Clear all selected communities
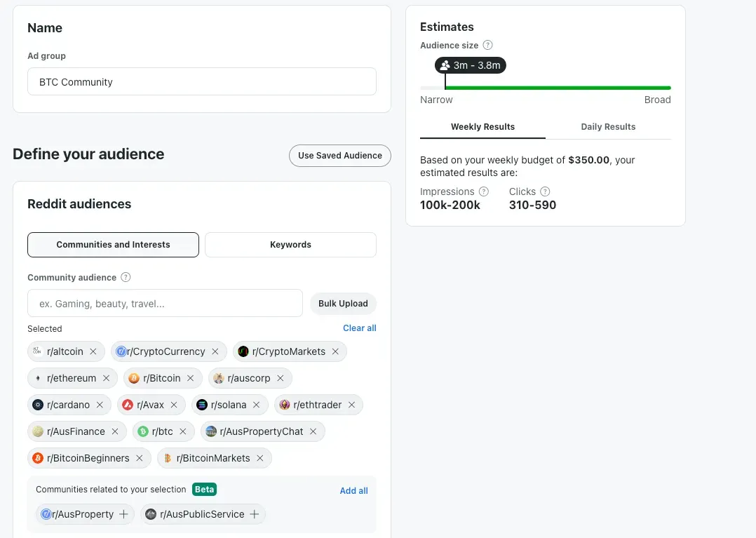Image resolution: width=756 pixels, height=538 pixels. (x=360, y=328)
